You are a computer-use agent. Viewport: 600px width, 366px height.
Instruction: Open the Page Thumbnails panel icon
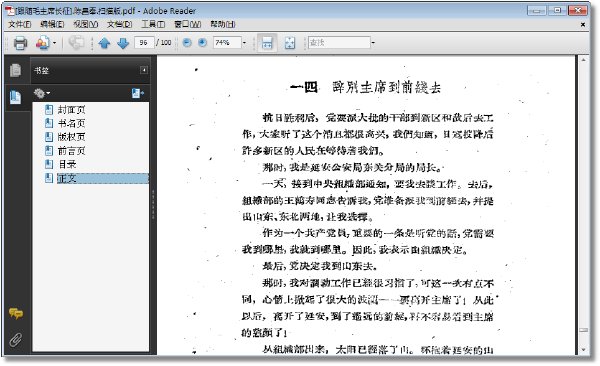16,70
